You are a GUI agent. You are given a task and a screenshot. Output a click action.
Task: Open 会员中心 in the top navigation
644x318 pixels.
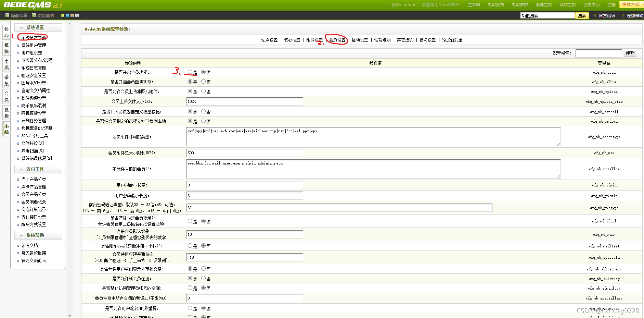591,5
